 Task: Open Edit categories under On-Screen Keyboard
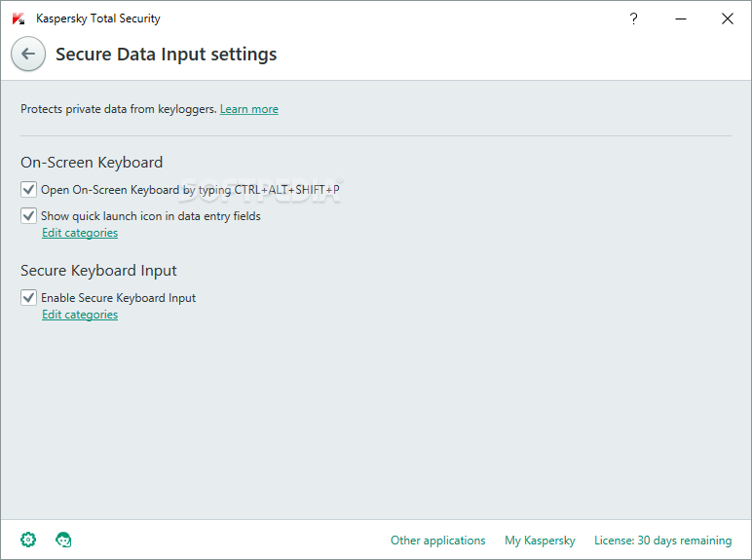tap(80, 233)
